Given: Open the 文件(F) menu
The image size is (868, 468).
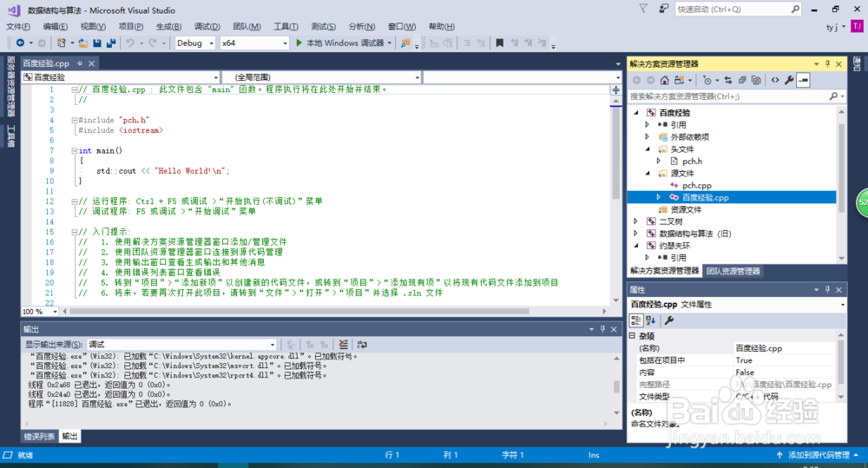Looking at the screenshot, I should [18, 27].
